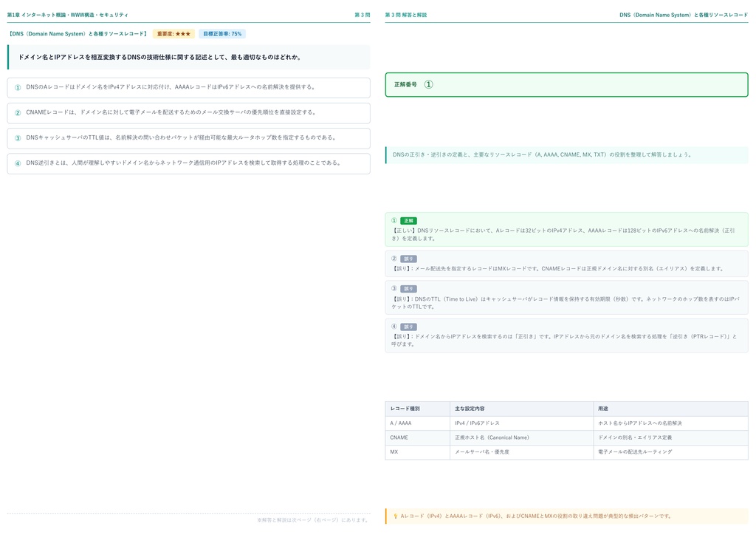Click the green 正解 badge in explanation ①
The height and width of the screenshot is (535, 756).
408,220
